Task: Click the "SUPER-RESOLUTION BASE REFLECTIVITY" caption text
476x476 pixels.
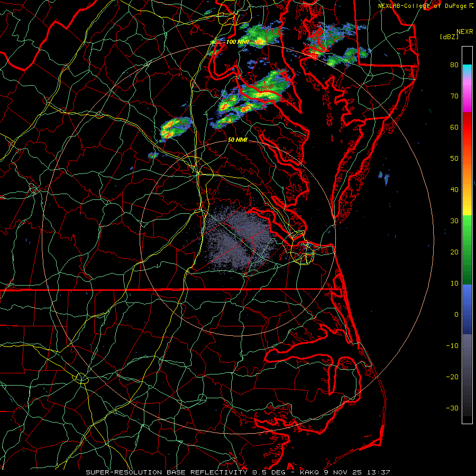Action: (x=167, y=472)
